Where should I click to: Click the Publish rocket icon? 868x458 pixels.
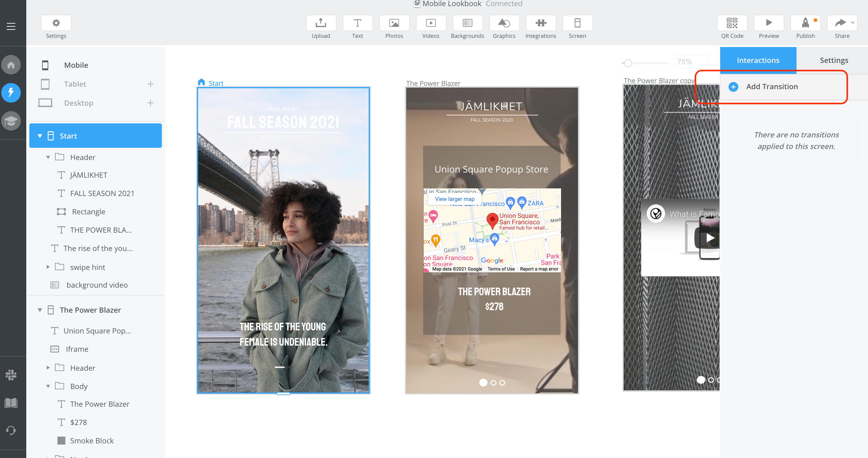click(x=805, y=23)
